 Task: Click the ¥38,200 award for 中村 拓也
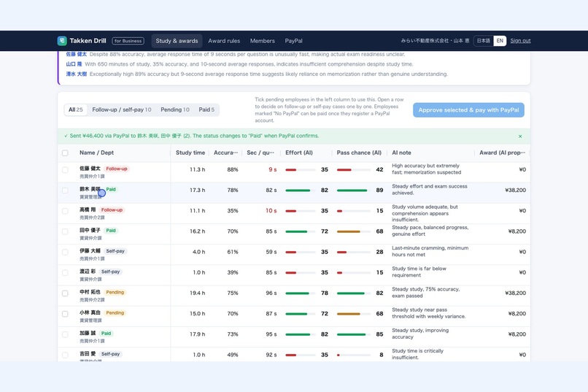515,293
